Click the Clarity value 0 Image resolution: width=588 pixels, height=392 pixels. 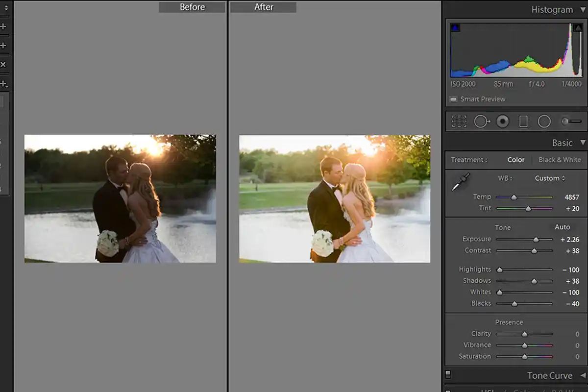577,334
